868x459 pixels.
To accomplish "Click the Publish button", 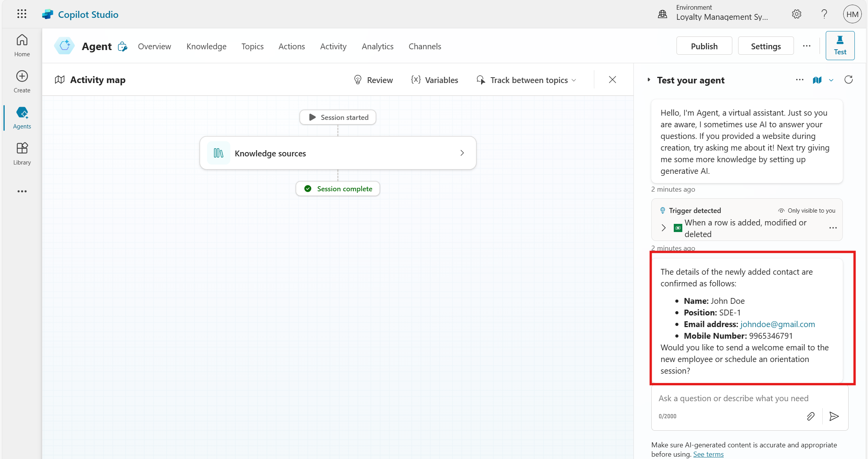I will (x=704, y=46).
